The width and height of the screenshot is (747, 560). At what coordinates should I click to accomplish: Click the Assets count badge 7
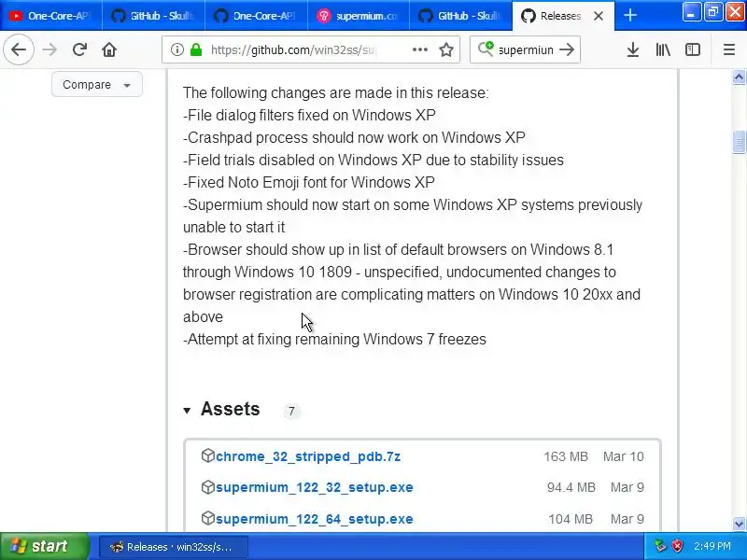[291, 411]
